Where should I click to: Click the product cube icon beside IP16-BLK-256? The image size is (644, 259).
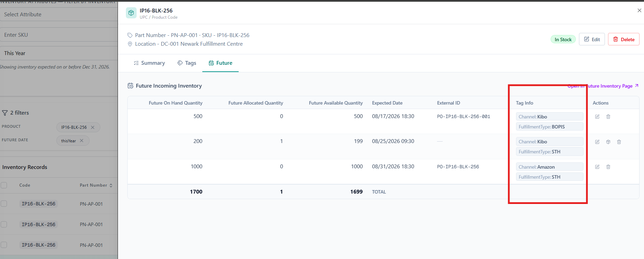pos(131,13)
